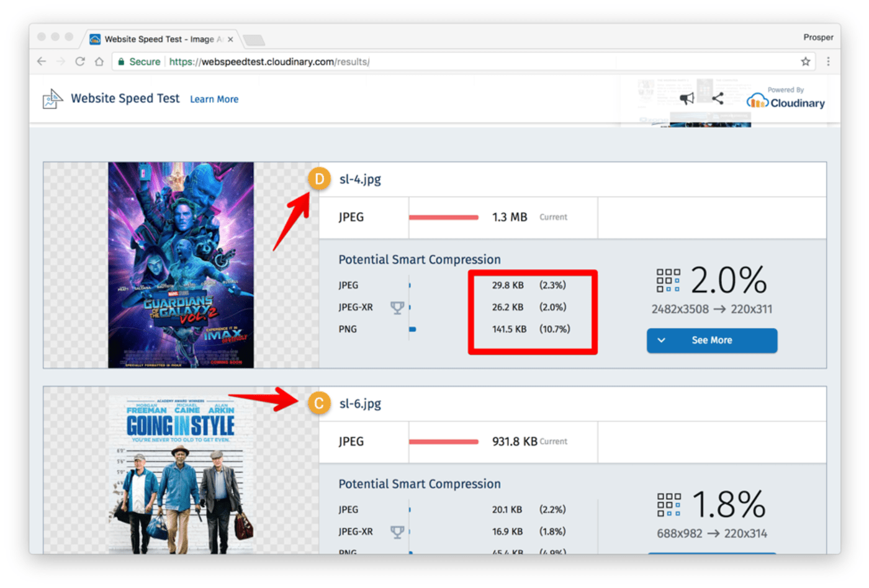This screenshot has height=588, width=869.
Task: Click the sl-6.jpg file name
Action: coord(360,404)
